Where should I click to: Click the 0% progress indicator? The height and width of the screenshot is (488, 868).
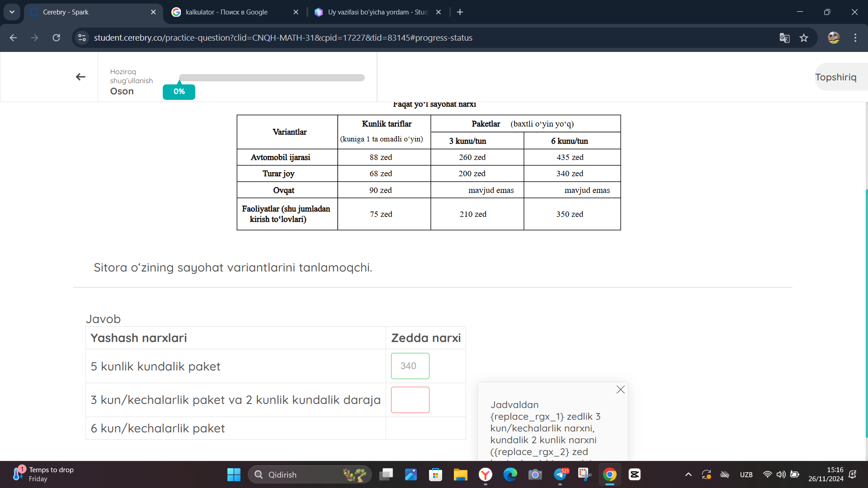179,92
